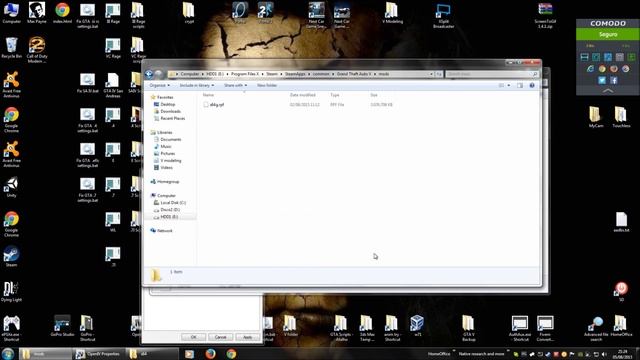Image resolution: width=640 pixels, height=360 pixels.
Task: Open the Organize menu
Action: [159, 85]
